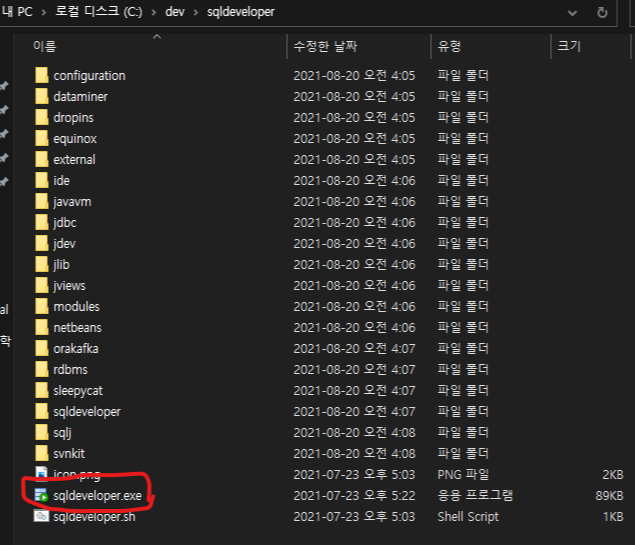635x545 pixels.
Task: Click the 2KB size cell
Action: click(613, 475)
